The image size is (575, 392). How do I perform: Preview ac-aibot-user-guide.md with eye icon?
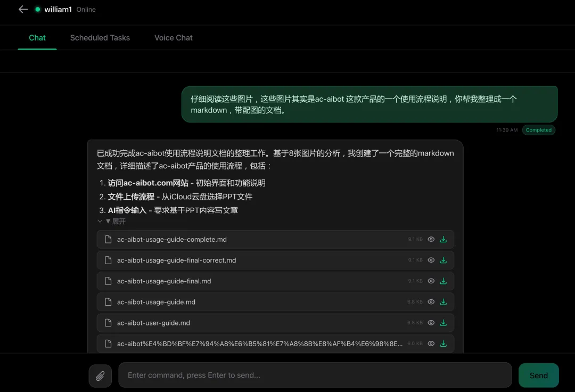point(431,323)
